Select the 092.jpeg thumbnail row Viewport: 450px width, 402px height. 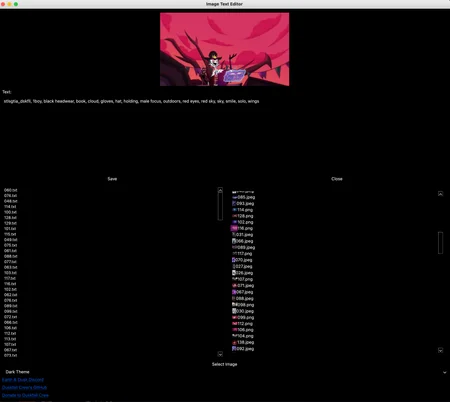(x=243, y=349)
